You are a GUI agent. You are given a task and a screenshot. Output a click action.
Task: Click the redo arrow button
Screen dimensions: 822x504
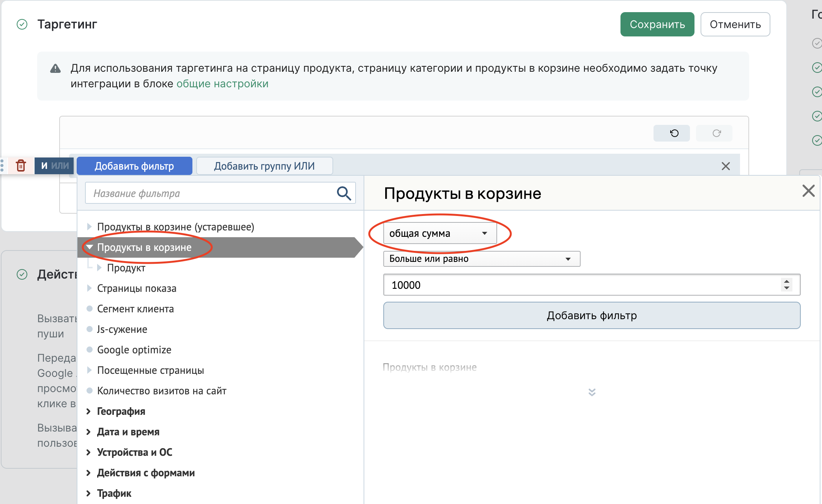(x=714, y=133)
